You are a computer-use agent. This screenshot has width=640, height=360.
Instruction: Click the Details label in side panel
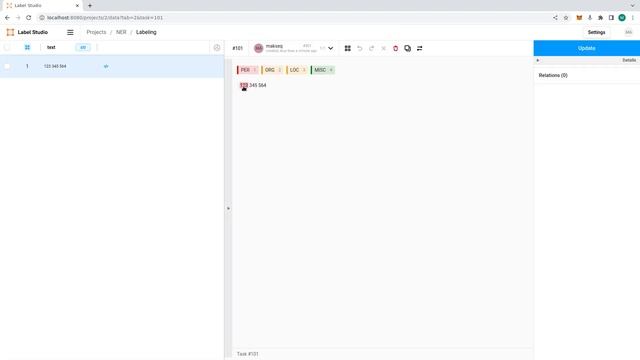629,60
